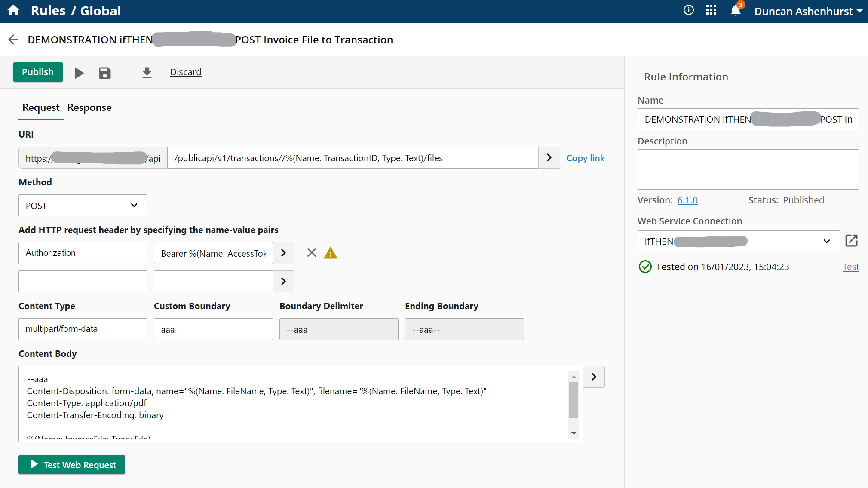868x488 pixels.
Task: Click the home icon in header
Action: (x=13, y=11)
